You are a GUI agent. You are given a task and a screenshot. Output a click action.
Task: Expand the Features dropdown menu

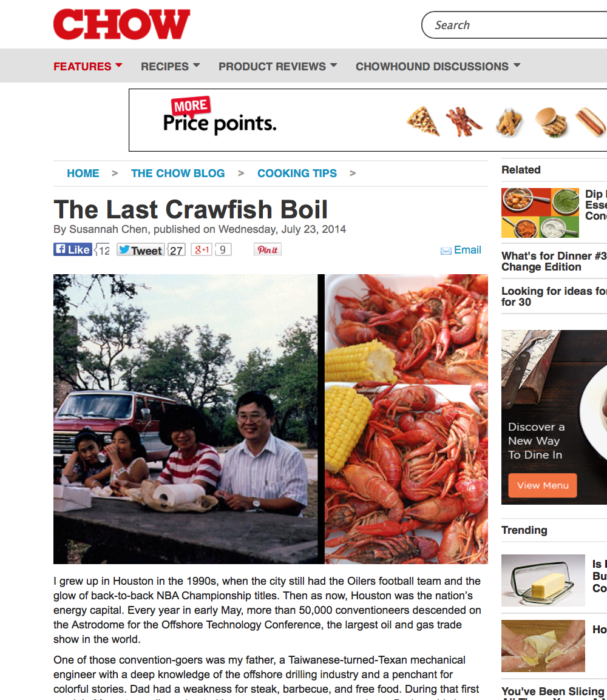point(88,66)
